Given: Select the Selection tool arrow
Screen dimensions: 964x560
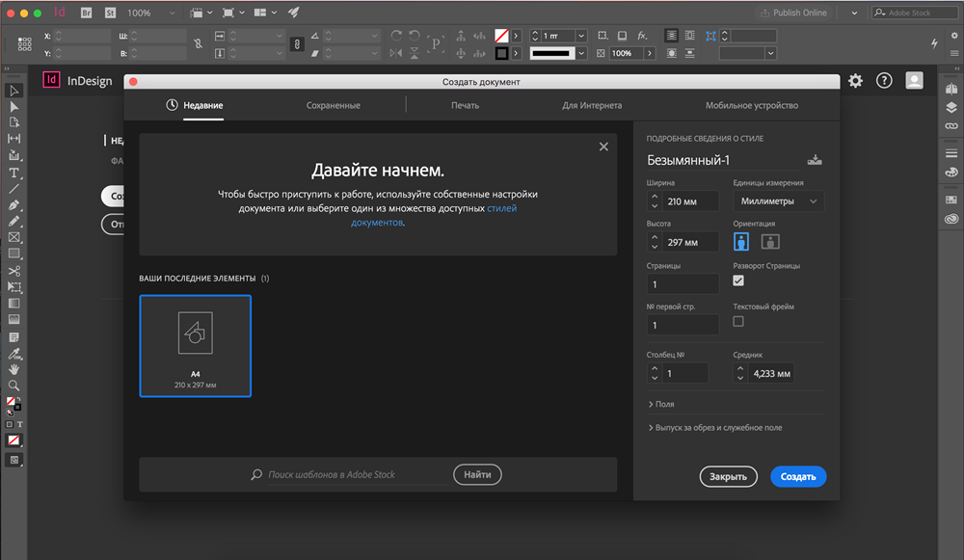Looking at the screenshot, I should pos(13,91).
